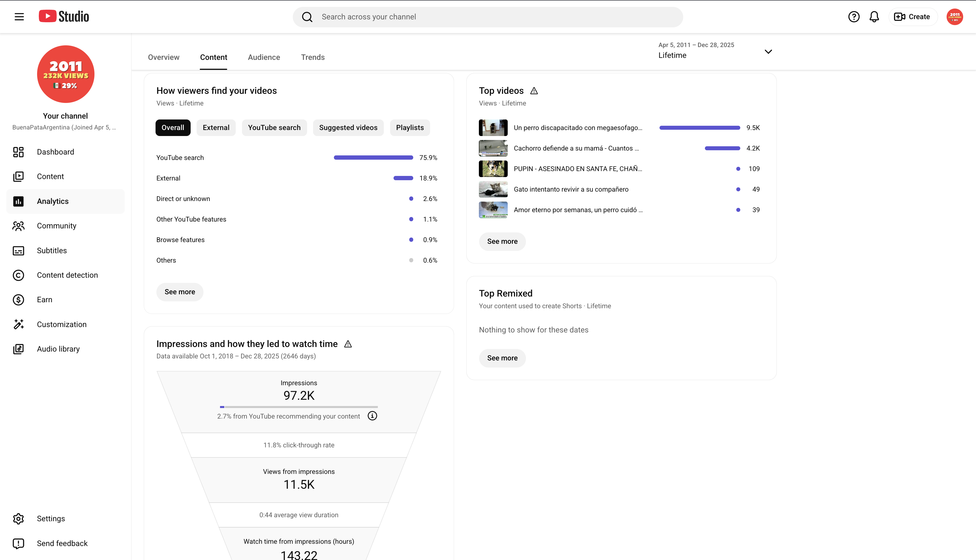Click title Un perro discapacitado con megaesofago
Viewport: 976px width, 560px height.
point(578,128)
